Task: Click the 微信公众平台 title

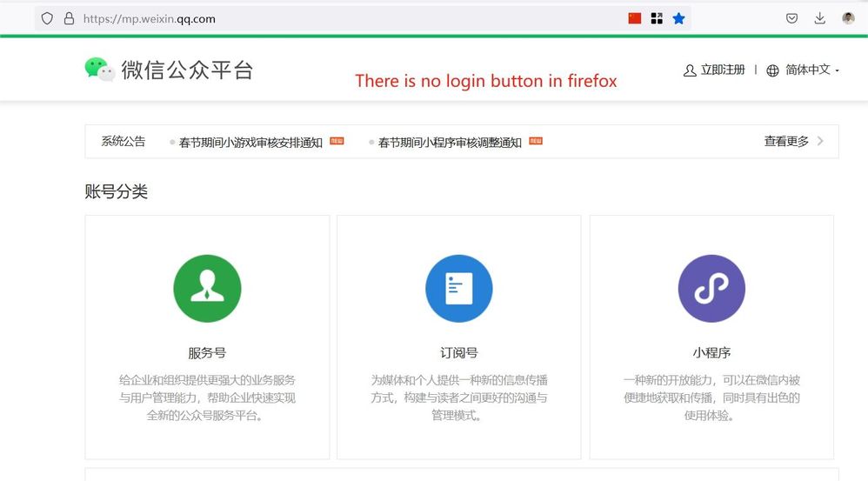Action: (187, 70)
